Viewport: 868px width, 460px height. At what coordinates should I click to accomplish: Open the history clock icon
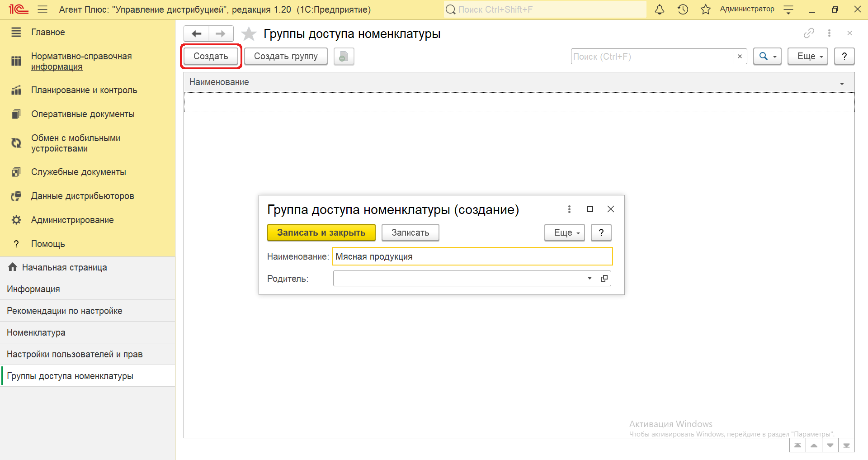(x=683, y=9)
